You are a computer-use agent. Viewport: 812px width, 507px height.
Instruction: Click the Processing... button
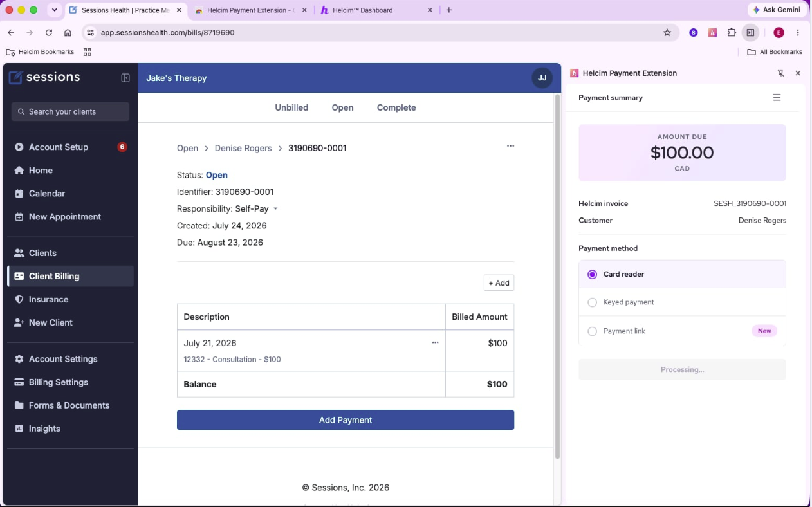point(682,369)
